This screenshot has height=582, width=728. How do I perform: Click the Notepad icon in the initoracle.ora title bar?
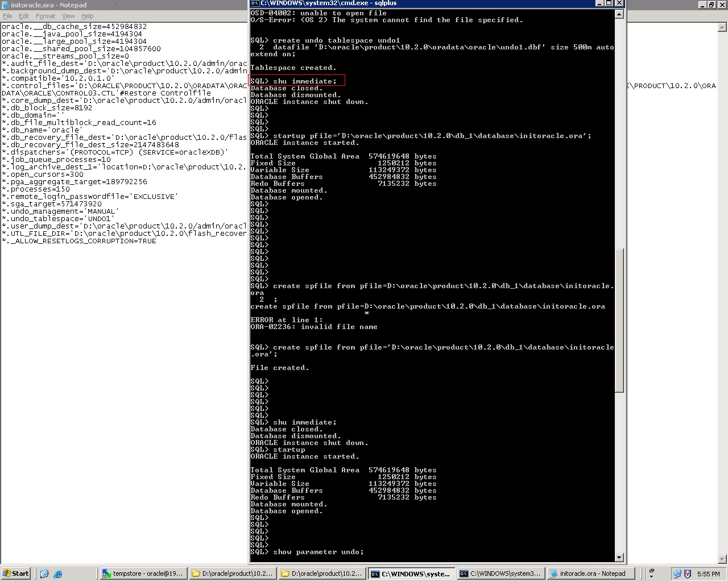point(6,5)
